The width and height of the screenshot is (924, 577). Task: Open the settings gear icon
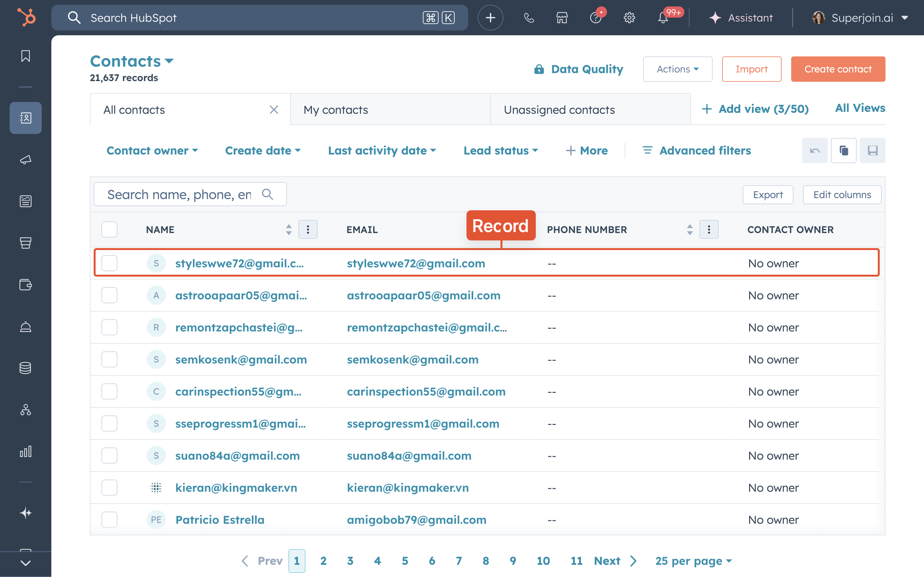tap(629, 18)
